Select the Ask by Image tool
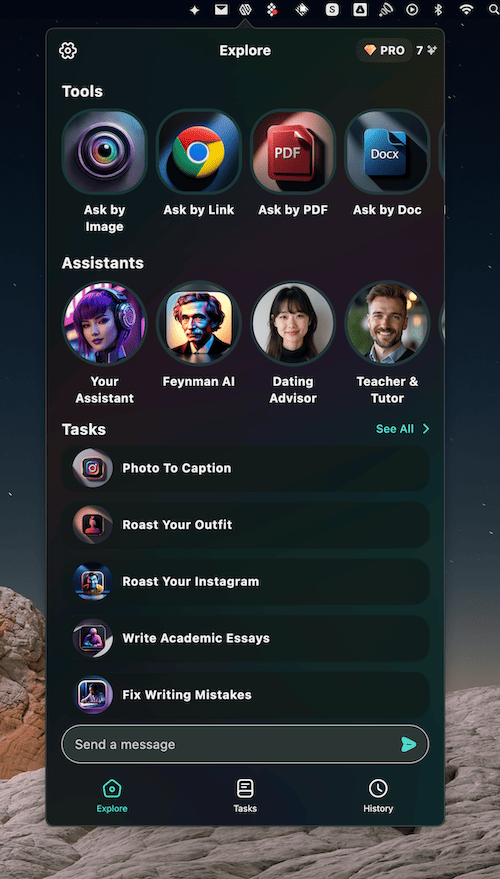The width and height of the screenshot is (500, 879). (x=104, y=152)
